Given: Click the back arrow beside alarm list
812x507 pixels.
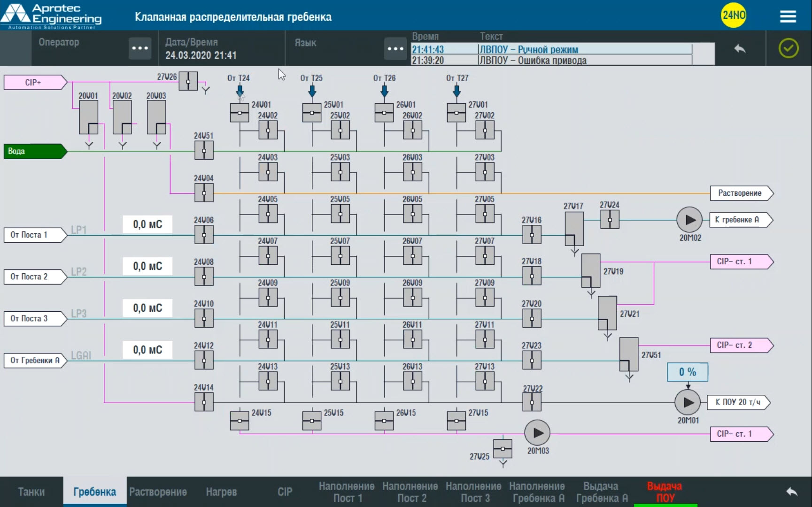Looking at the screenshot, I should coord(740,48).
